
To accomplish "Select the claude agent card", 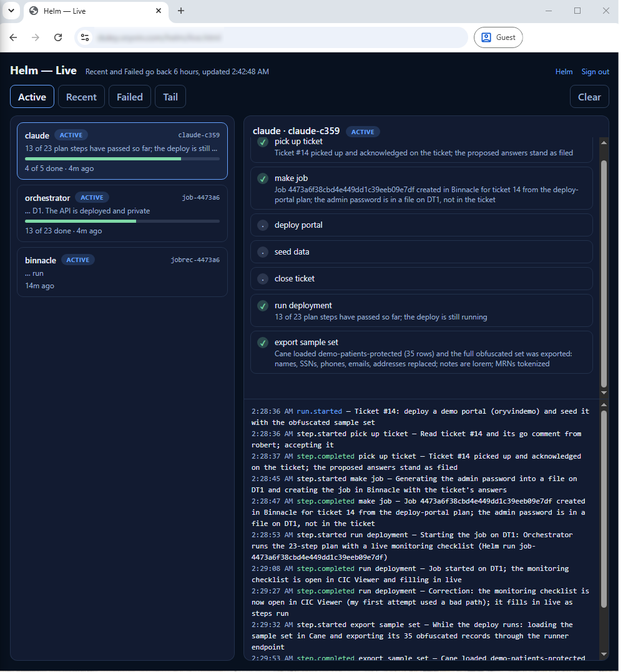I will [122, 151].
